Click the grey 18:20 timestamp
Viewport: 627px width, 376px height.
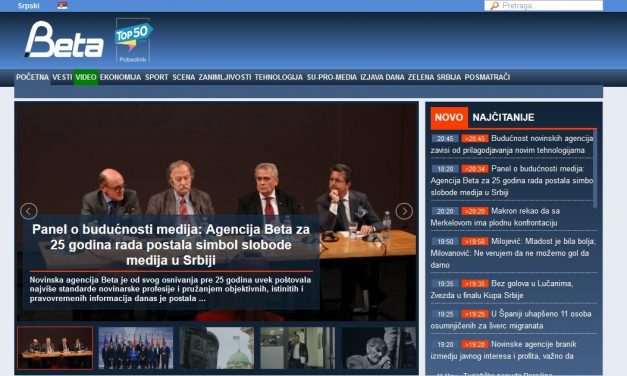tap(445, 169)
